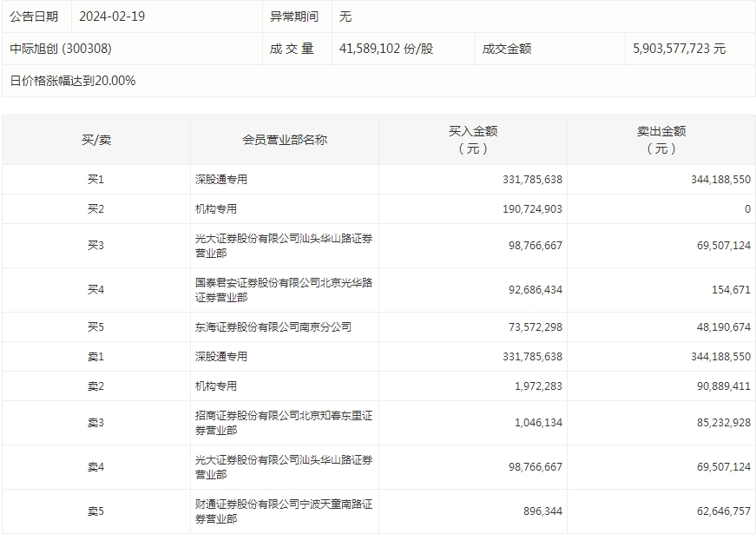Click buy amount 98,766,667 in 买3 row
The image size is (756, 534).
[x=536, y=246]
